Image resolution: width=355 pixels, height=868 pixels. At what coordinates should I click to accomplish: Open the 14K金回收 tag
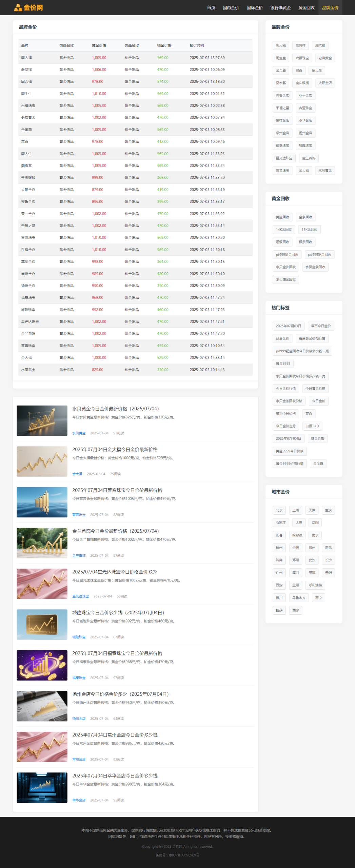[x=283, y=230]
